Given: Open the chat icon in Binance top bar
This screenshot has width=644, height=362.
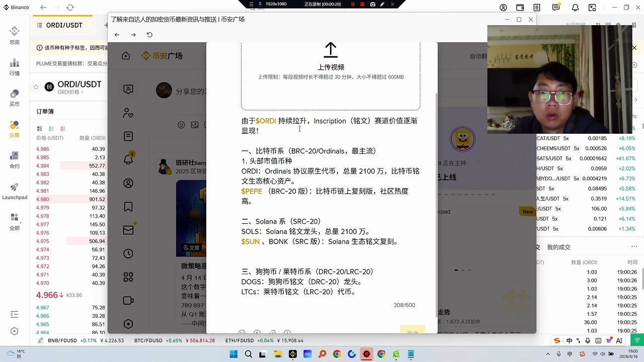Looking at the screenshot, I should pos(556,8).
